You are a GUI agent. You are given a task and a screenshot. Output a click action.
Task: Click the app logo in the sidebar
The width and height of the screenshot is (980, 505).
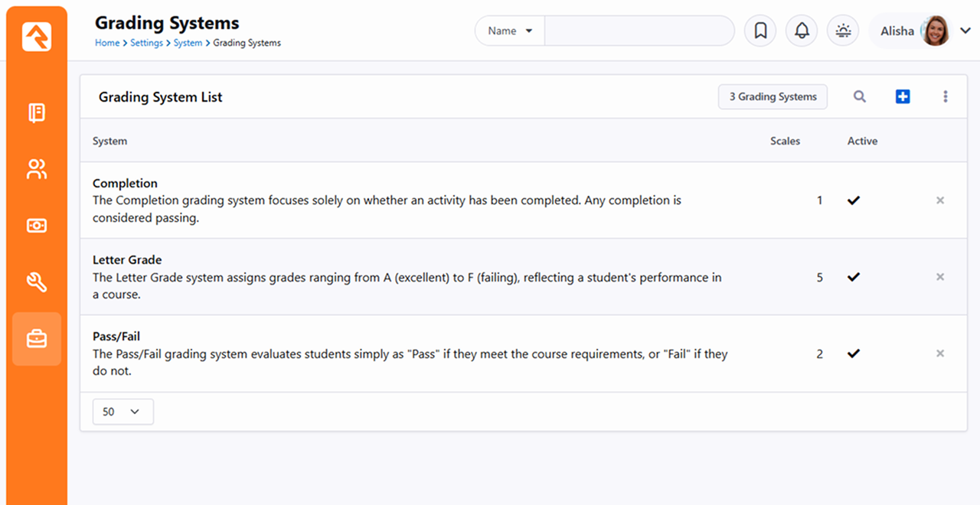coord(37,37)
